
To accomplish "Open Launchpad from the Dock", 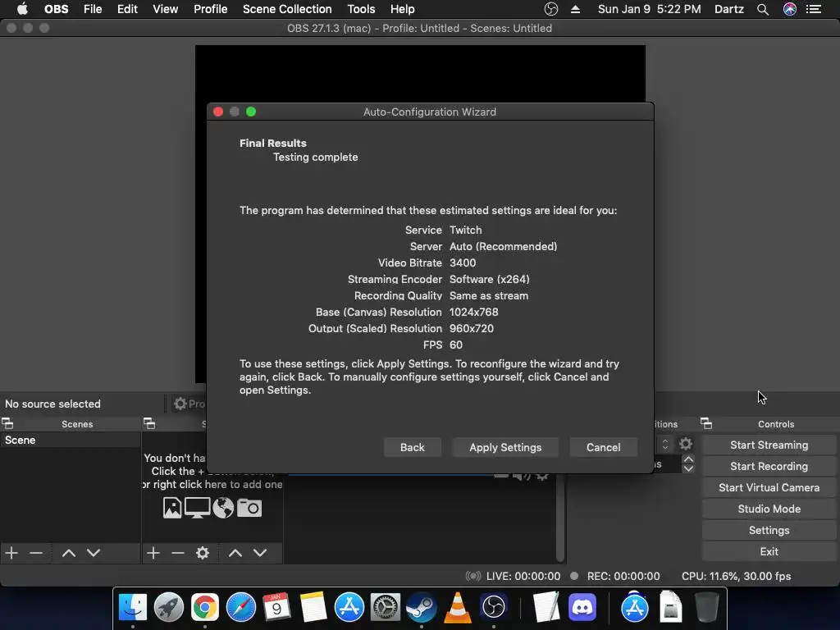I will [x=169, y=607].
